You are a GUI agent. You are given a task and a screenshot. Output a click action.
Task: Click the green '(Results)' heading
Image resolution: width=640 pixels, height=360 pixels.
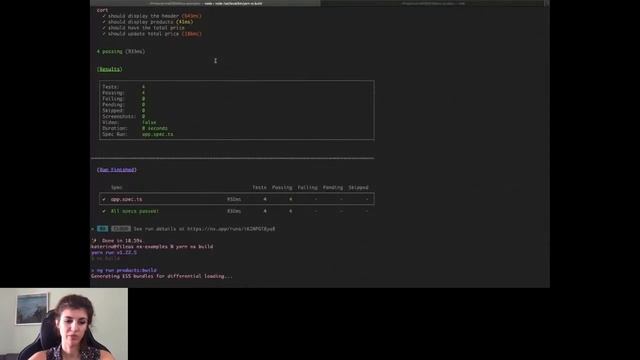110,69
